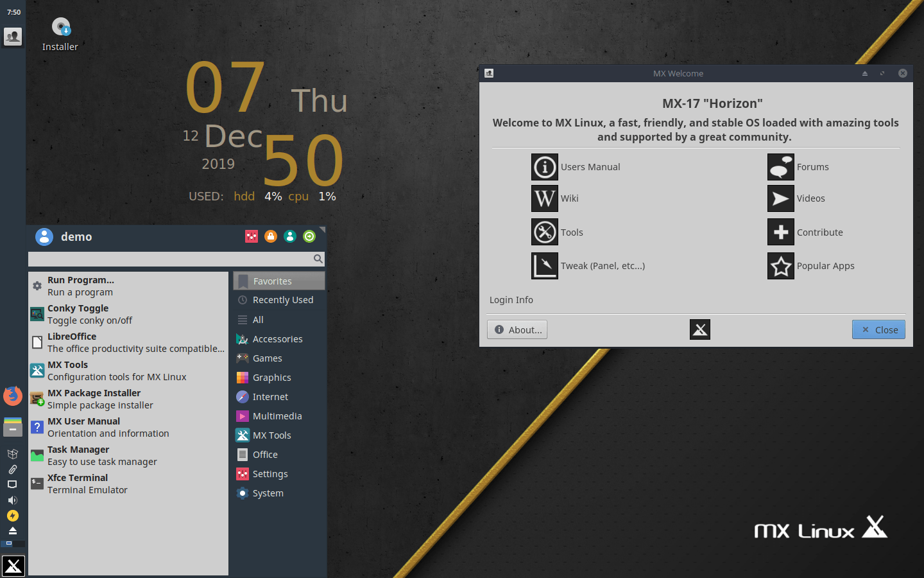Select the All applications category

[x=279, y=319]
